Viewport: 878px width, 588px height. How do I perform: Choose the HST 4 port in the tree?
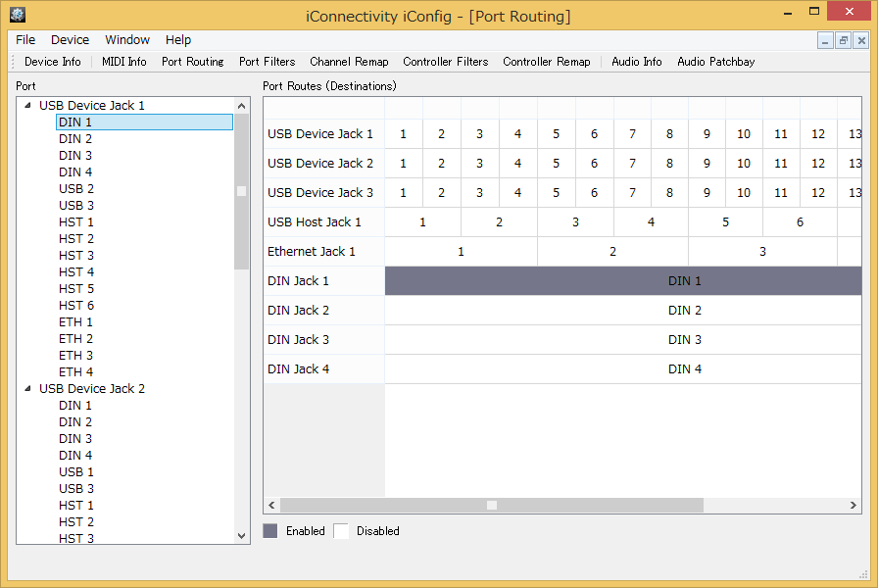[x=76, y=272]
